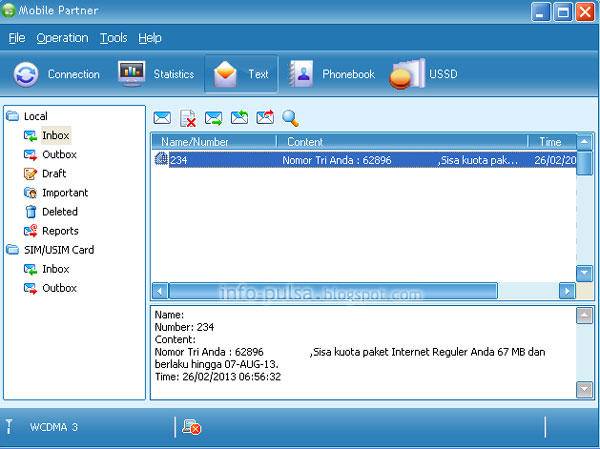Click the message date cell '26/02/20'

click(x=555, y=160)
